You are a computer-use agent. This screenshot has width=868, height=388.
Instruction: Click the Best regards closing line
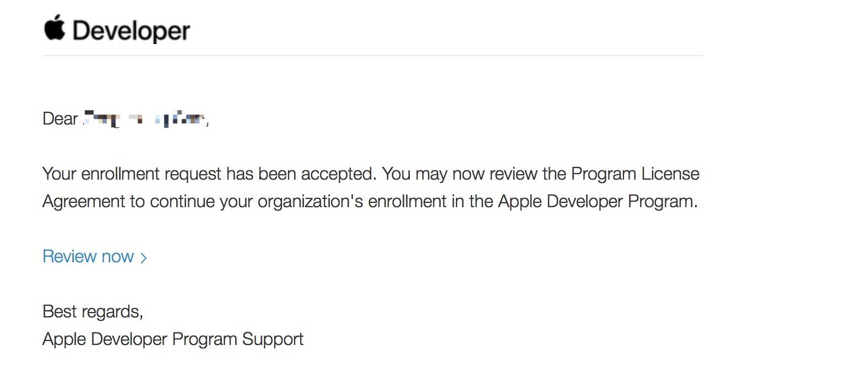[93, 312]
